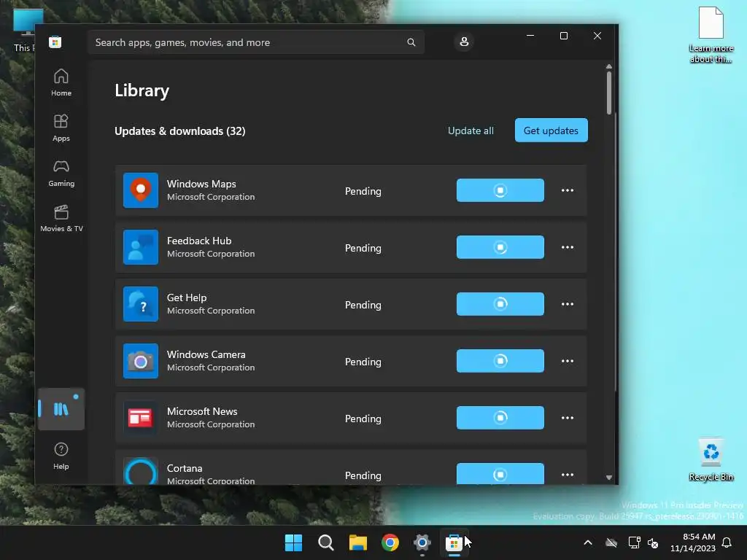Screen dimensions: 747x560
Task: Stop the Feedback Hub pending download
Action: [x=500, y=247]
